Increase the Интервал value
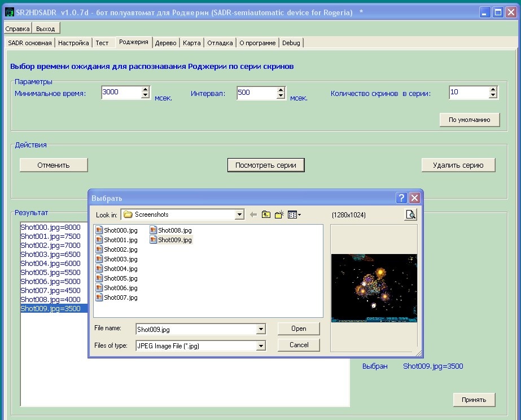Viewport: 521px width, 420px height. [x=281, y=90]
